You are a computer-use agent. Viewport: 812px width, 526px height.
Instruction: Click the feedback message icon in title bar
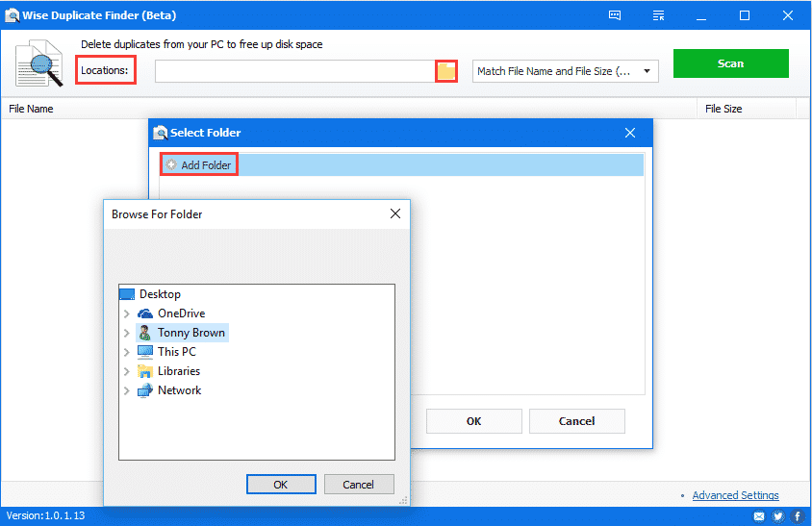tap(615, 15)
